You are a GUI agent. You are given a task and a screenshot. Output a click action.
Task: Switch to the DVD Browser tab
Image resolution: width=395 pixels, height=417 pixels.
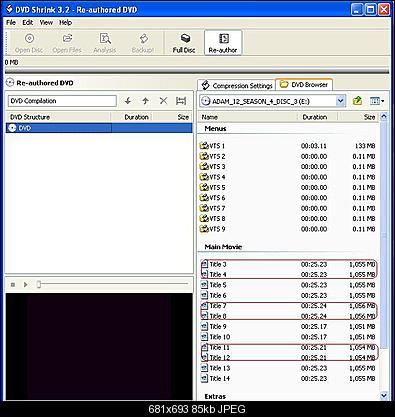click(x=304, y=85)
